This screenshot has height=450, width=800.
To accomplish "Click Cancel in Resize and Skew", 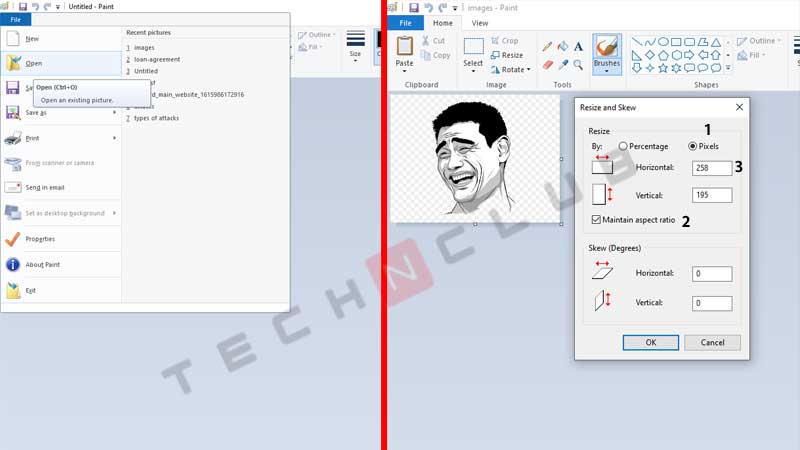I will tap(712, 342).
